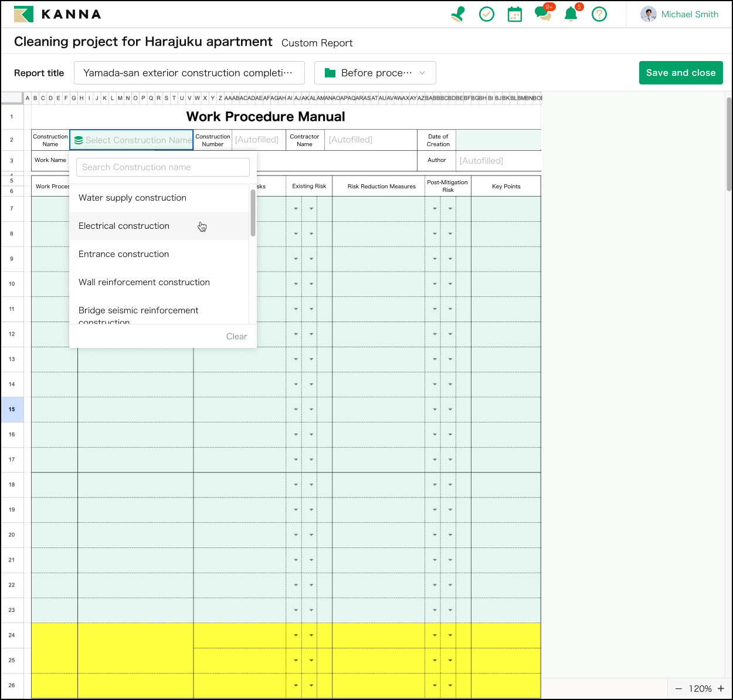
Task: Click Clear in the dropdown panel
Action: tap(236, 336)
